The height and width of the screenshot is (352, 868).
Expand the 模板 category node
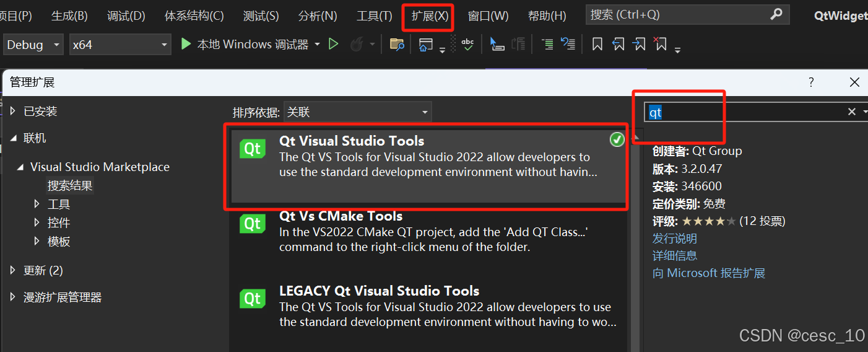[37, 241]
